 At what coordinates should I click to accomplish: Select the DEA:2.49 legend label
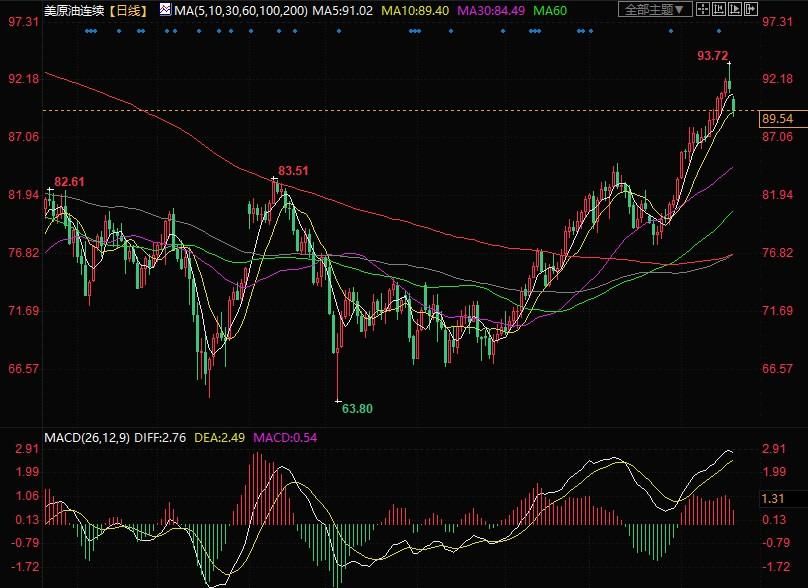pyautogui.click(x=220, y=438)
